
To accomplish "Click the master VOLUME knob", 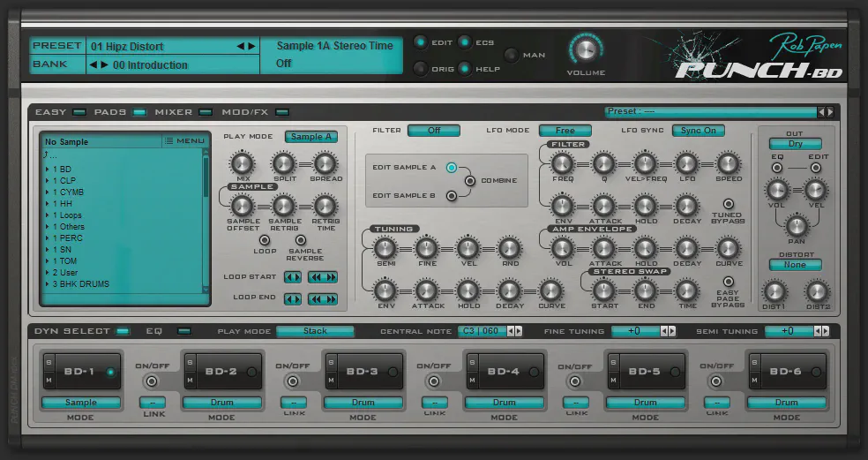I will pyautogui.click(x=586, y=49).
